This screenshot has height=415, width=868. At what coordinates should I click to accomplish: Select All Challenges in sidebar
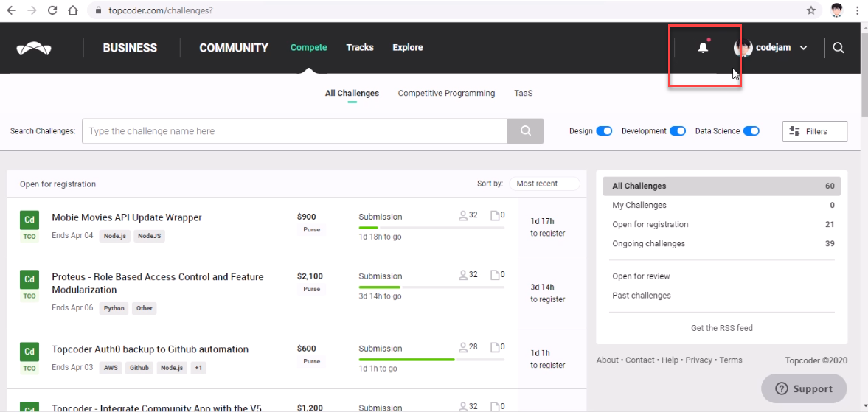point(721,186)
